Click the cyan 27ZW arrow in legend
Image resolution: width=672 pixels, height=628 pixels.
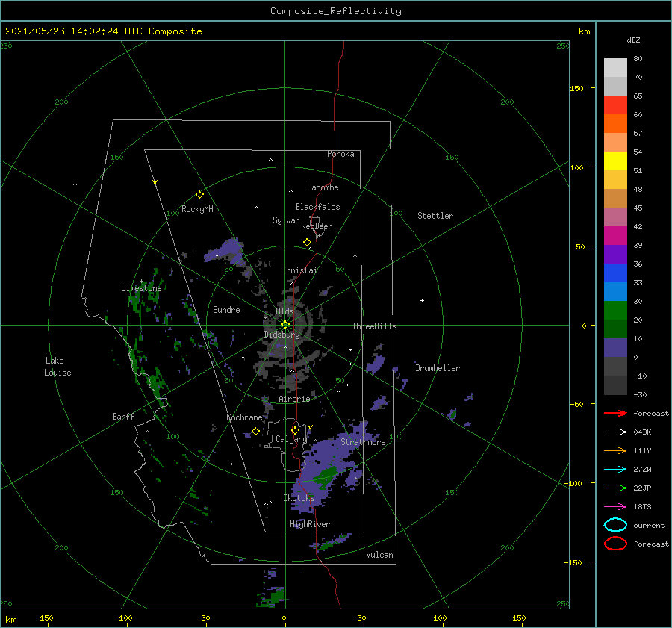pyautogui.click(x=615, y=470)
